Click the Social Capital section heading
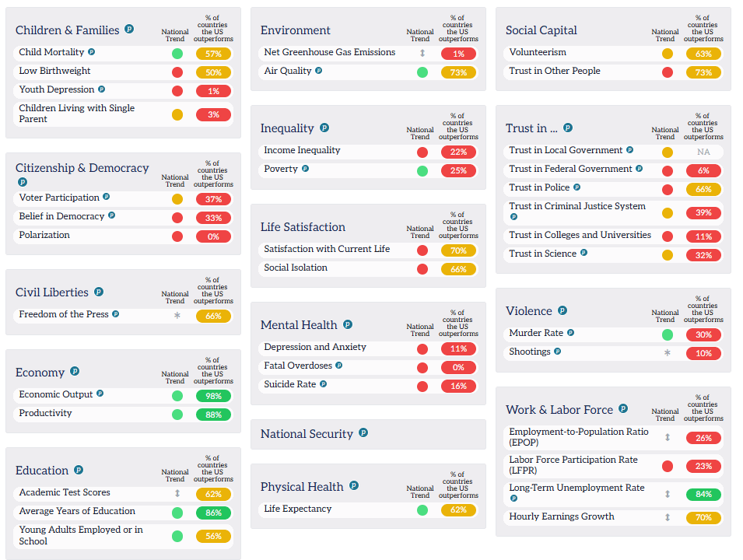743x560 pixels. pos(541,30)
